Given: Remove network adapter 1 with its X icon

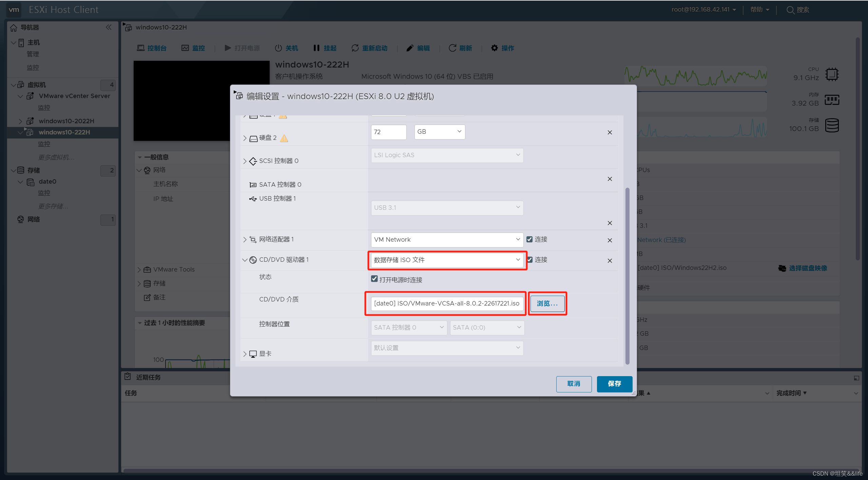Looking at the screenshot, I should [610, 240].
